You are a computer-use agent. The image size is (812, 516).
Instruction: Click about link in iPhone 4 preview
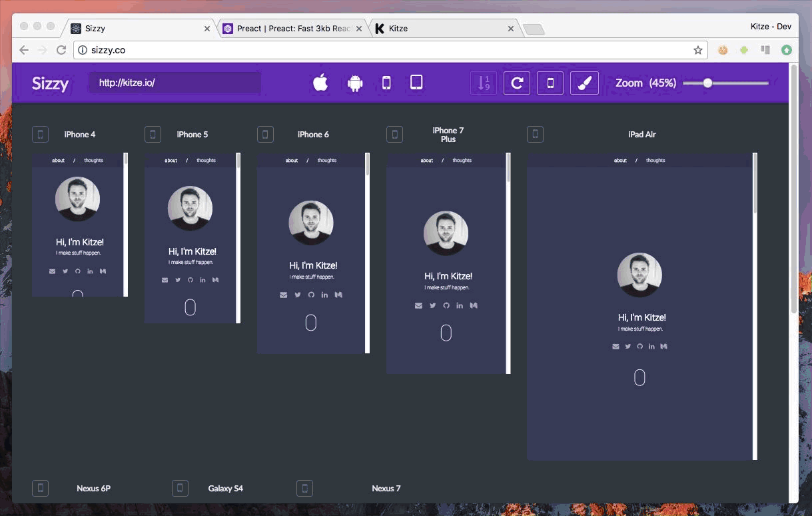point(59,161)
